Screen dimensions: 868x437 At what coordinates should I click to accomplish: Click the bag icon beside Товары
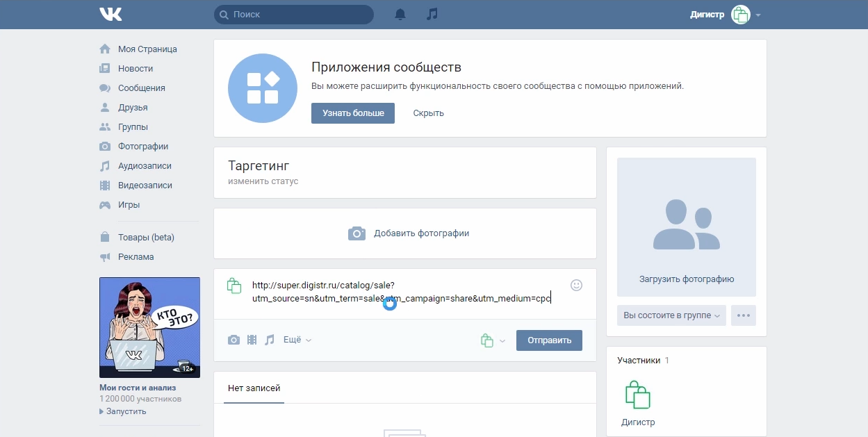point(105,238)
